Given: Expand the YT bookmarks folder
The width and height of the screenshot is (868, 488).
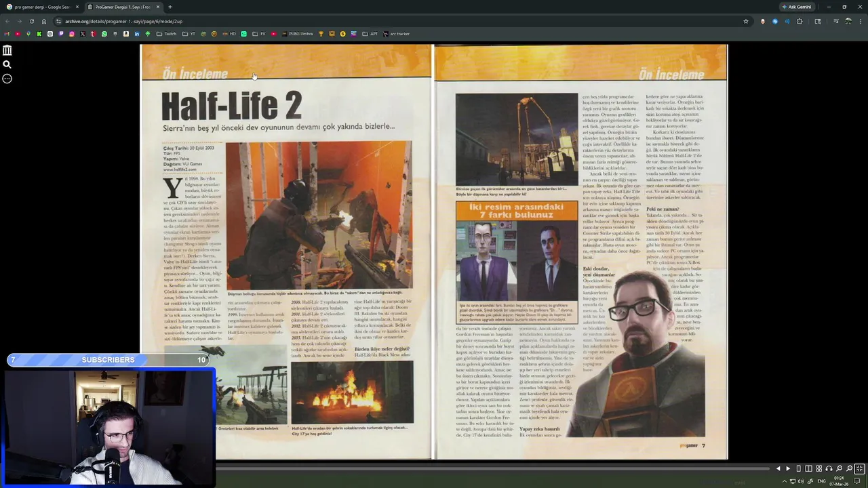Looking at the screenshot, I should pyautogui.click(x=189, y=34).
